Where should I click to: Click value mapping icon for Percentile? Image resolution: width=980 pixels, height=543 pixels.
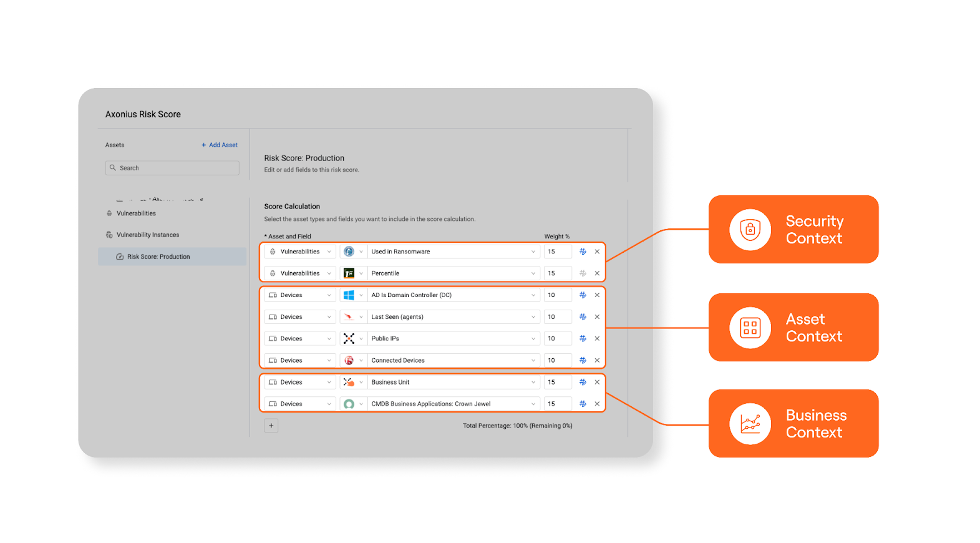coord(583,273)
